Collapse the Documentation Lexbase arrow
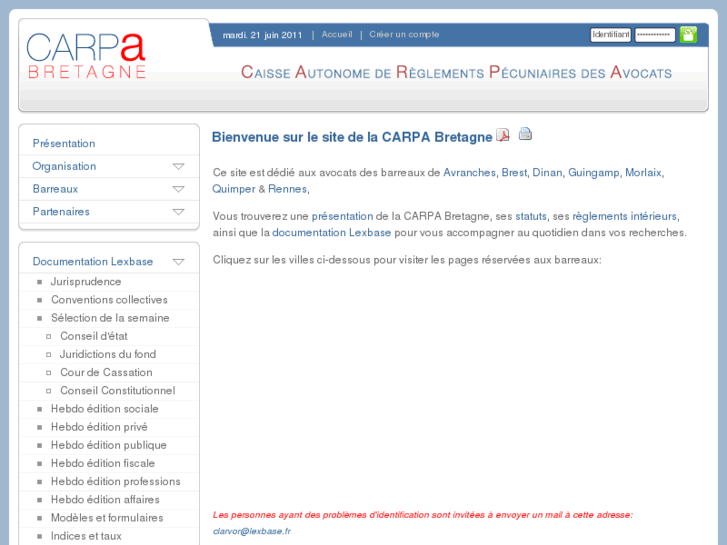 [x=179, y=262]
